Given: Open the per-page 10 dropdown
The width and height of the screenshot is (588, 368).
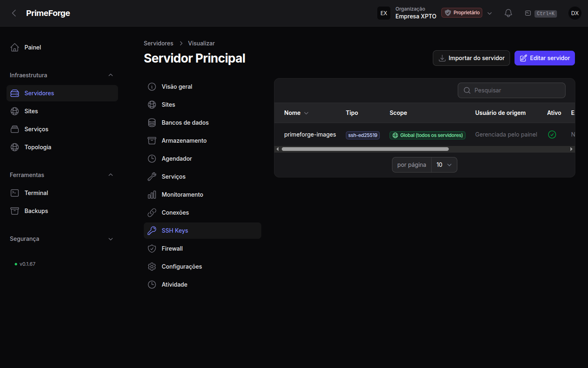Looking at the screenshot, I should [444, 165].
